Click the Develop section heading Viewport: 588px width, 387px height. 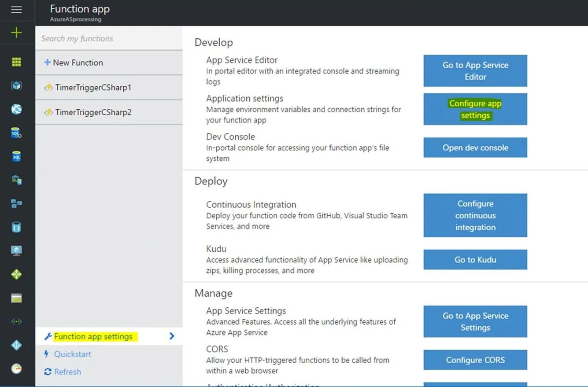[x=214, y=43]
